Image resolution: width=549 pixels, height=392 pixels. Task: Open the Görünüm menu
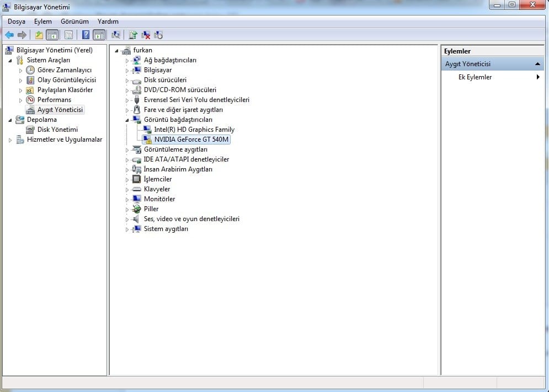click(74, 22)
